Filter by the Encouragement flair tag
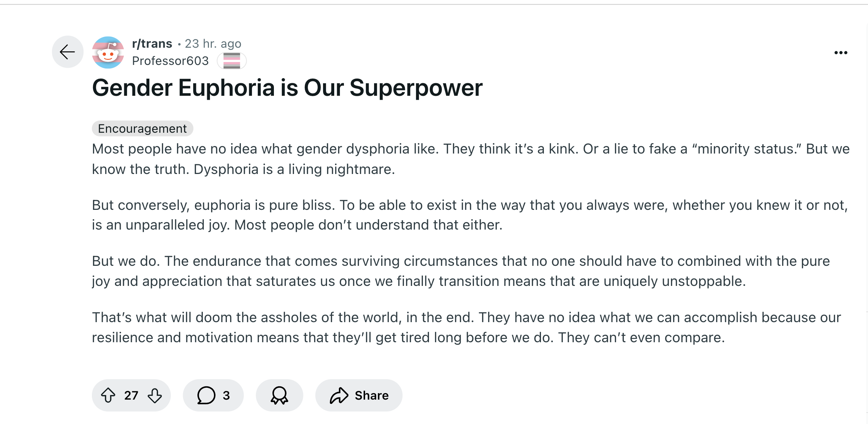 pyautogui.click(x=143, y=128)
